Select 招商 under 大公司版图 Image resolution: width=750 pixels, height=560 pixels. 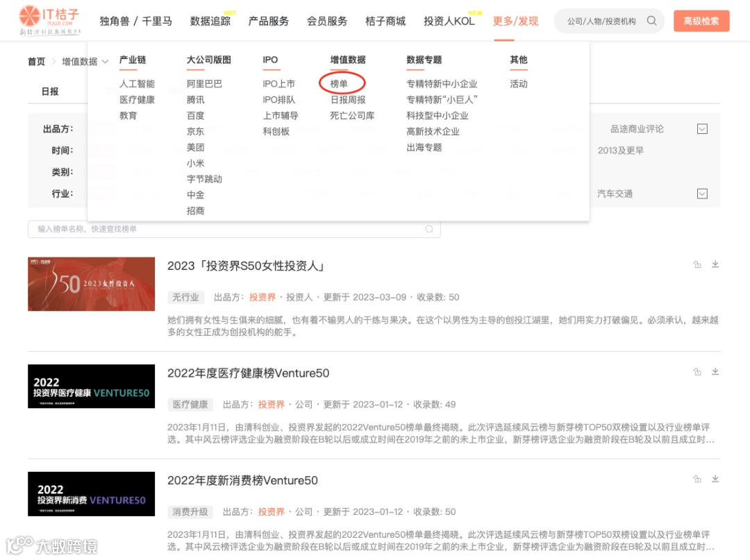click(x=196, y=210)
